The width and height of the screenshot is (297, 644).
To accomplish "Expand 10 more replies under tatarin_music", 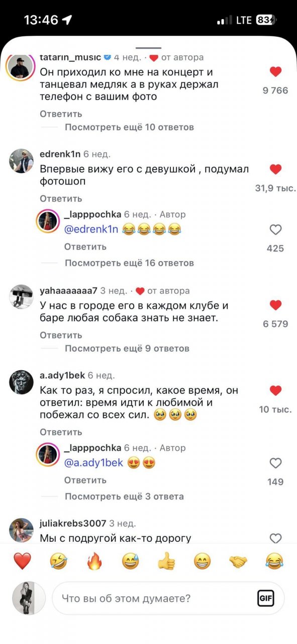I will click(129, 127).
